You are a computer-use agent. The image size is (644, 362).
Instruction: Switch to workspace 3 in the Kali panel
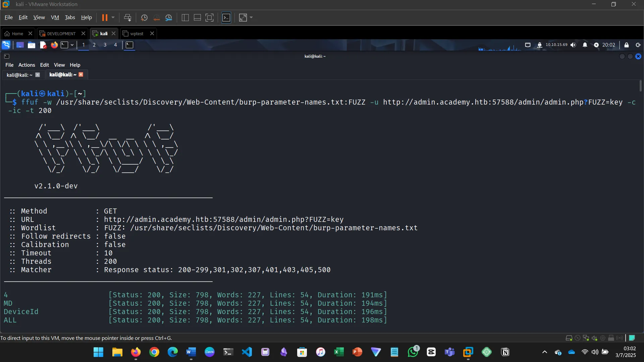click(x=105, y=45)
